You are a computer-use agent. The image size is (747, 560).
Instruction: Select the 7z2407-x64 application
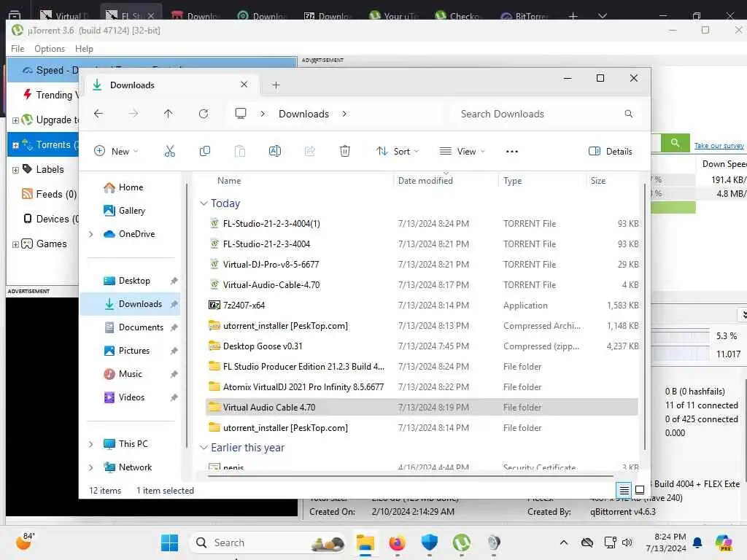pos(422,306)
